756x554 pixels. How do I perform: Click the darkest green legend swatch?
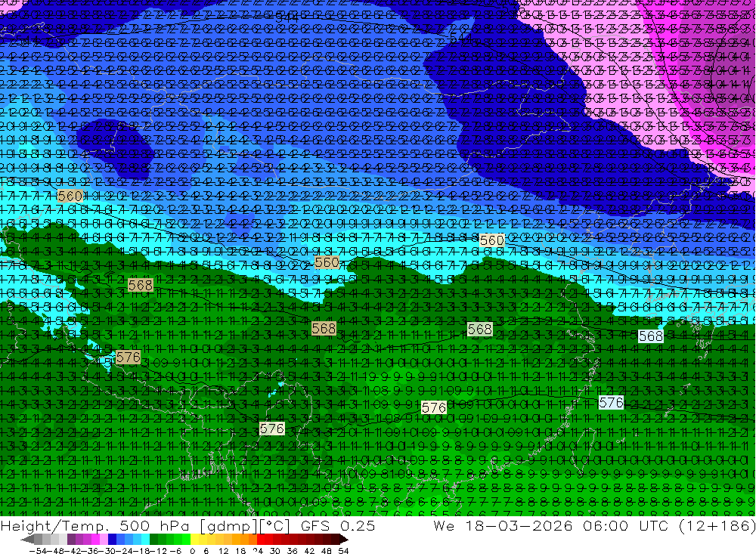[x=153, y=540]
